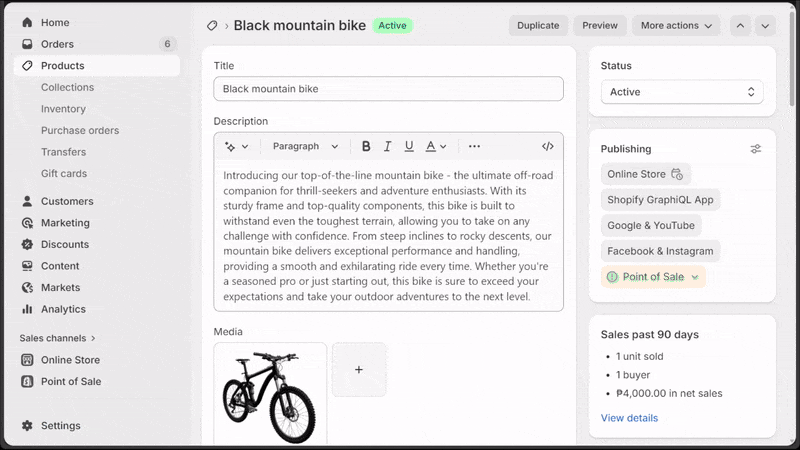Screen dimensions: 800x450
Task: Click the Marketing target icon
Action: pyautogui.click(x=27, y=223)
